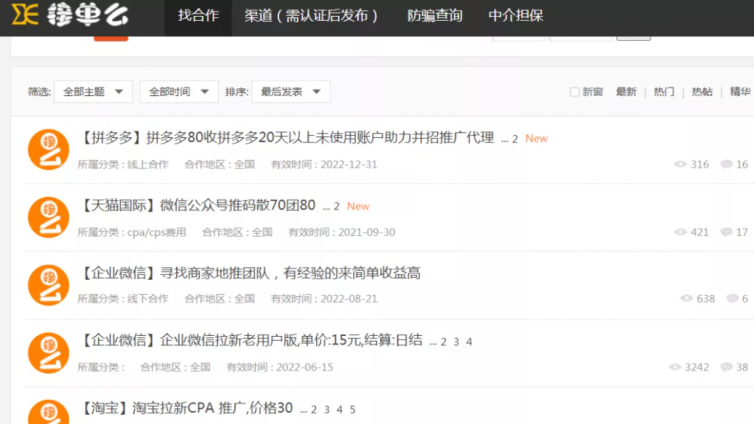Click New tag on 拼多多 post
Viewport: 754px width, 424px height.
pyautogui.click(x=536, y=138)
